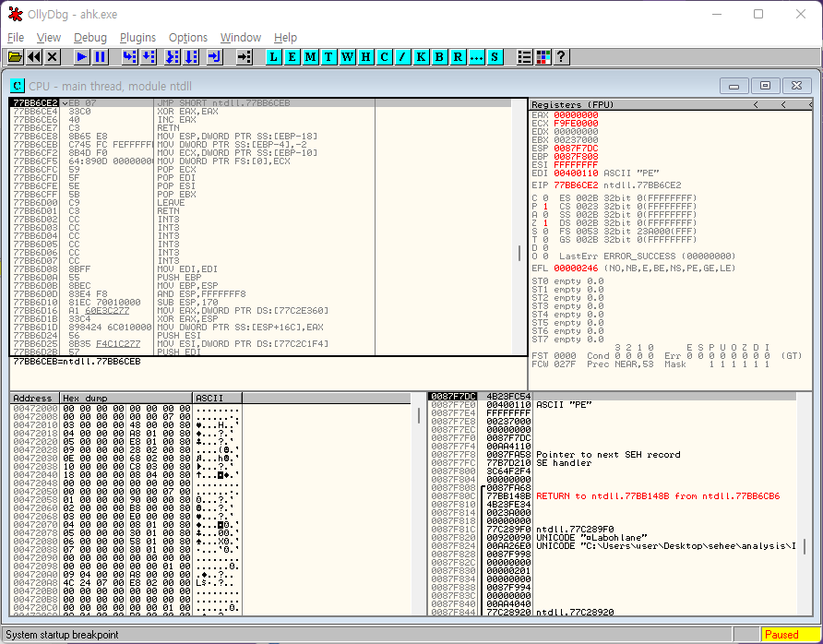Show CPU window with C toolbar button
Screen dimensions: 823x644
[384, 56]
